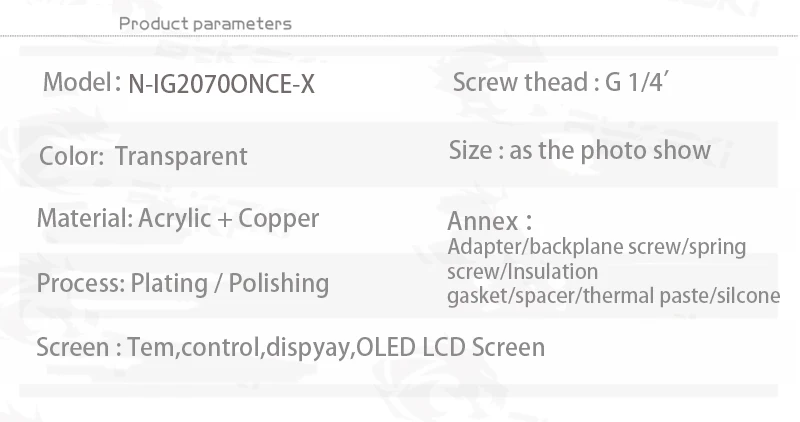Click gasket/spacer/thermal paste/silcone line
This screenshot has width=800, height=422.
pyautogui.click(x=613, y=296)
